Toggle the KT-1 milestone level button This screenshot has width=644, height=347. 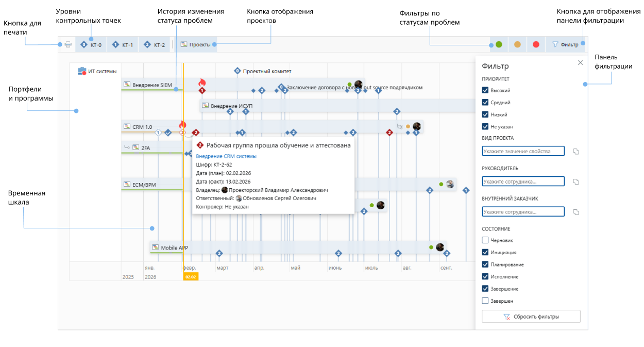(x=123, y=45)
